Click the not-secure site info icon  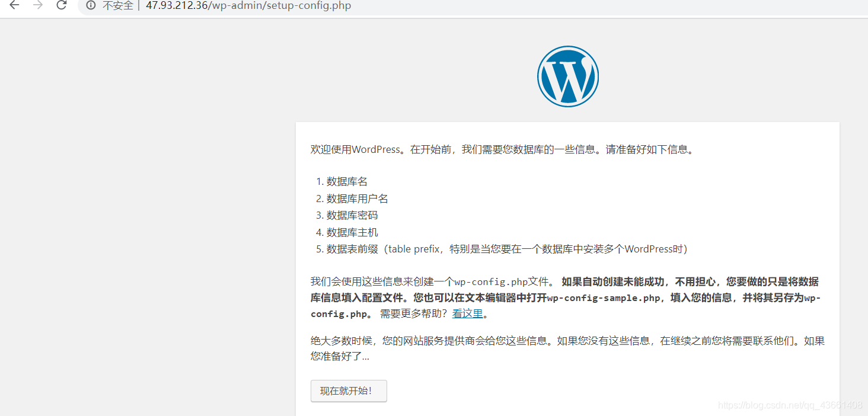[91, 6]
